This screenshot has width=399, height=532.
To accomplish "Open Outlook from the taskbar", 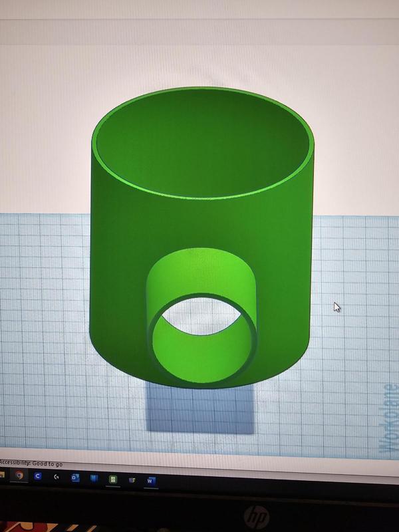I will (x=75, y=477).
